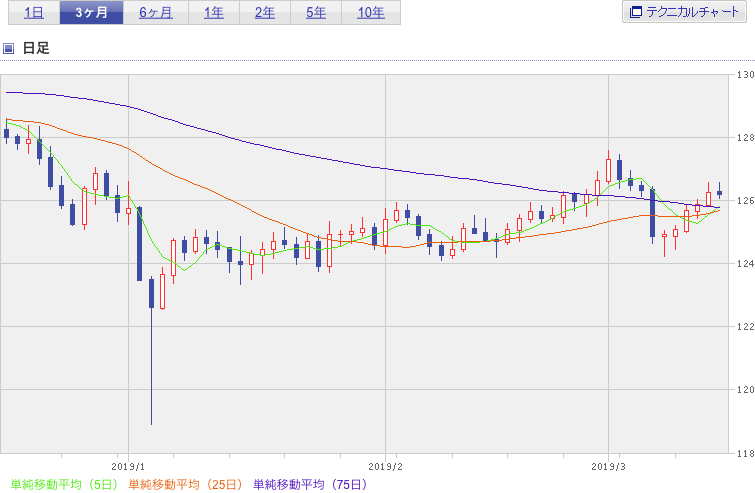755x493 pixels.
Task: Show the 10年 chart range
Action: tap(371, 13)
